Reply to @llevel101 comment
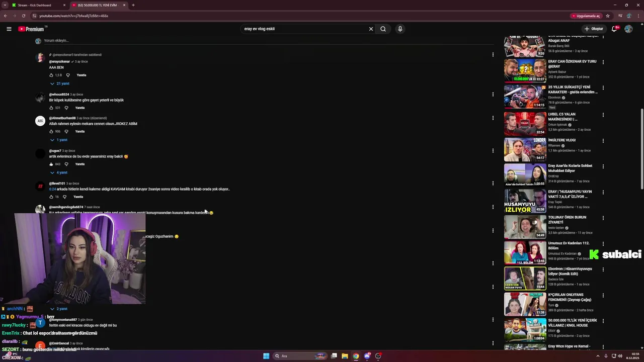The image size is (644, 362). 78,197
